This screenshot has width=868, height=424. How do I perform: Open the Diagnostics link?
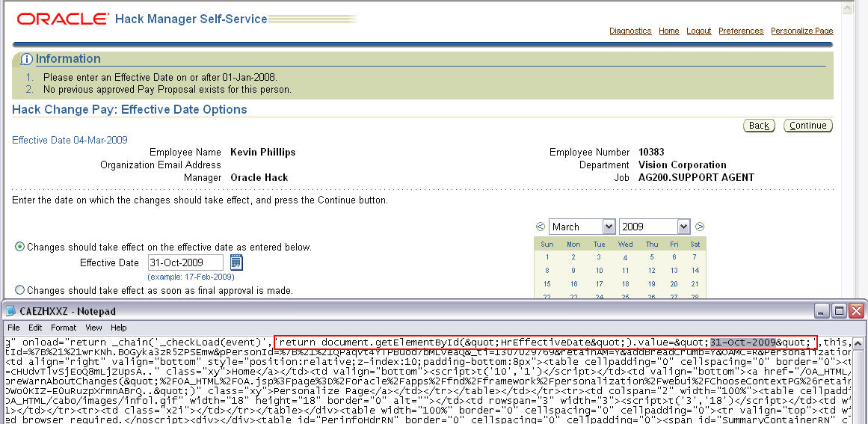coord(630,31)
